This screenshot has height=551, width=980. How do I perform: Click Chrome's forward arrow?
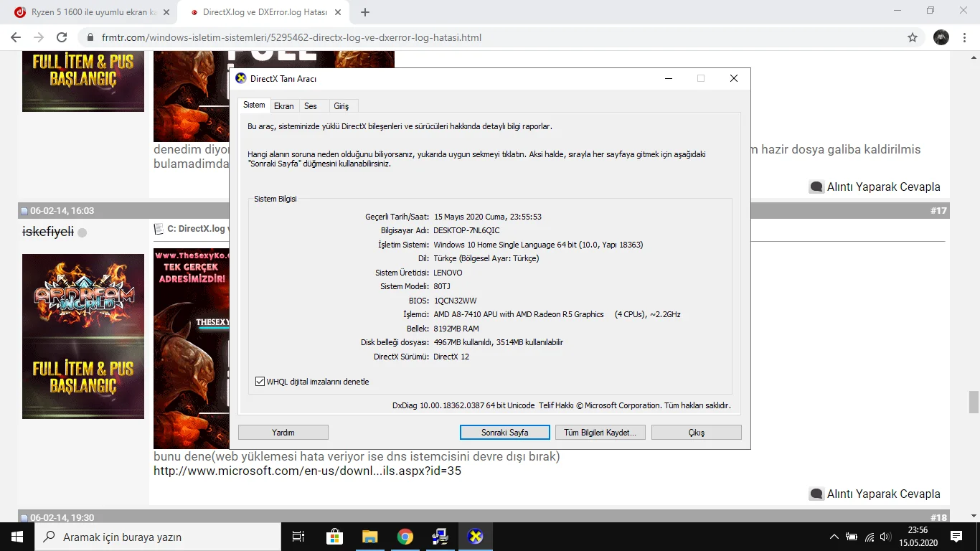click(x=39, y=37)
